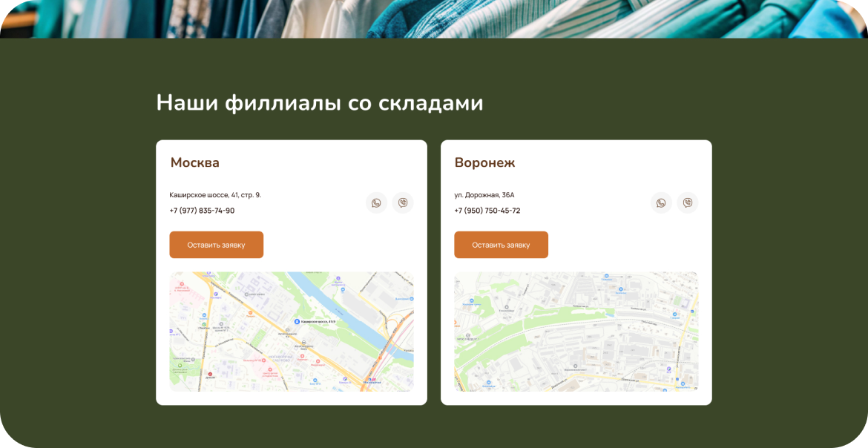Click the clothing rack banner image
The width and height of the screenshot is (868, 448).
pos(434,18)
